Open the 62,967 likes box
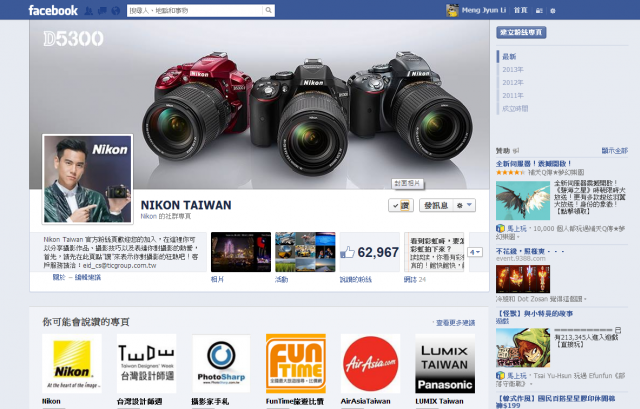This screenshot has height=409, width=640. [x=370, y=252]
